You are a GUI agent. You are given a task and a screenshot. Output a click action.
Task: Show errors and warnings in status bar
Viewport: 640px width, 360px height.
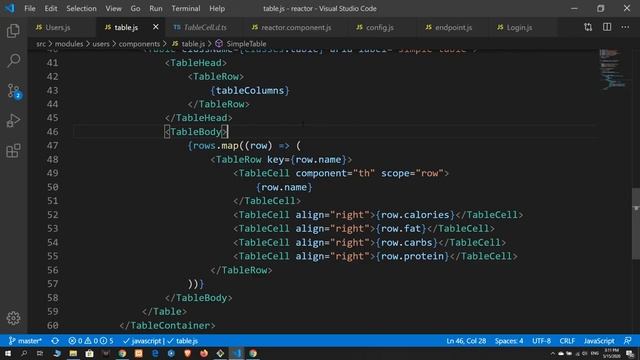coord(91,341)
